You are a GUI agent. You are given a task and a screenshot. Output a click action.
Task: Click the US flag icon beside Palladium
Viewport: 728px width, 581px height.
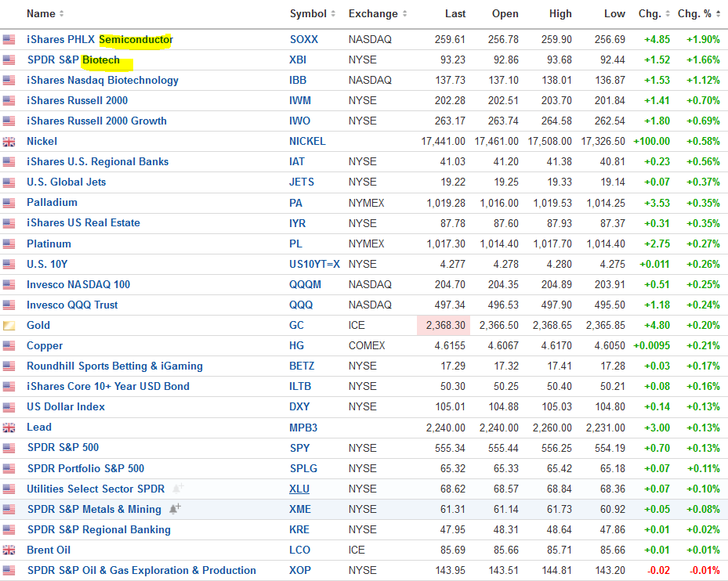9,203
